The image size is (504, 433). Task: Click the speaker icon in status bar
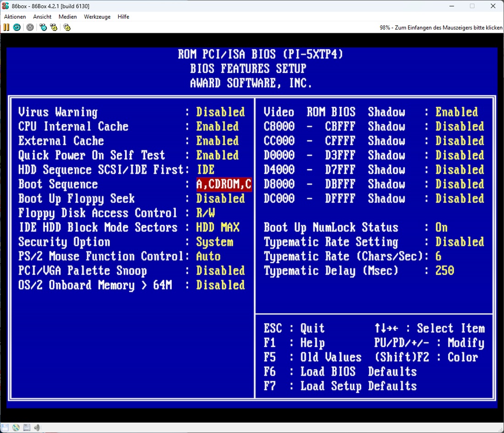tap(37, 428)
